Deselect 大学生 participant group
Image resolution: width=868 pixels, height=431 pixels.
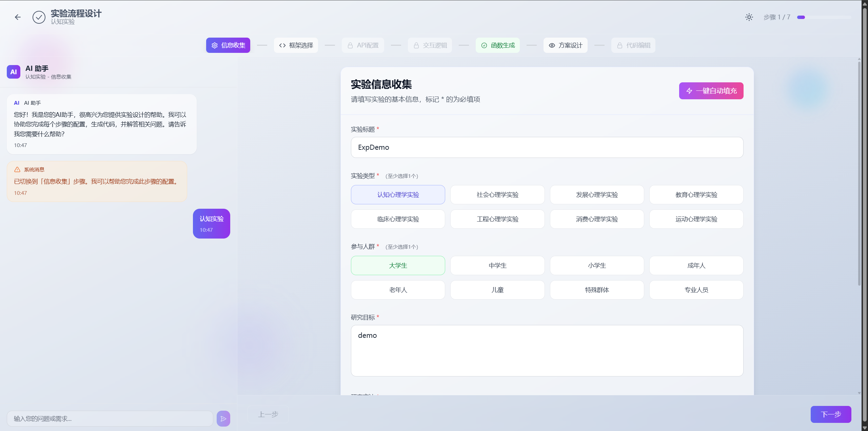pos(398,265)
